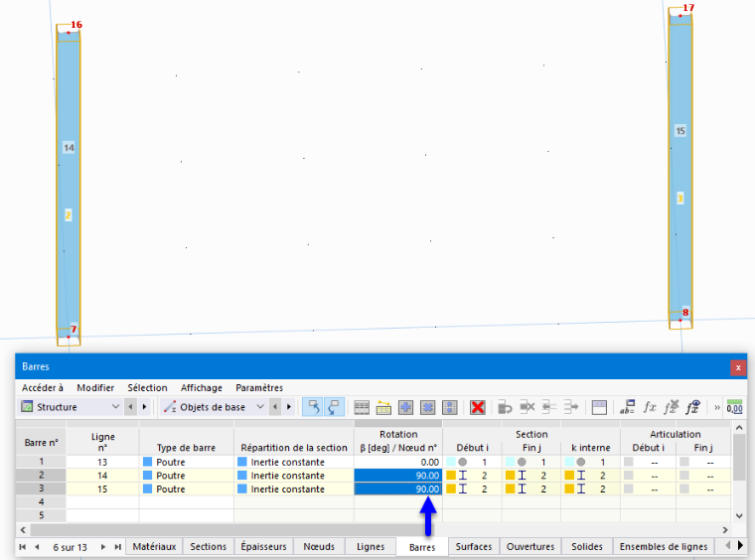Go to previous item beside Structure
The height and width of the screenshot is (560, 755).
130,407
